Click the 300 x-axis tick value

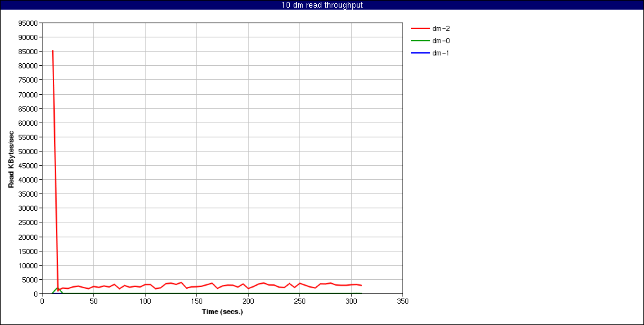351,301
